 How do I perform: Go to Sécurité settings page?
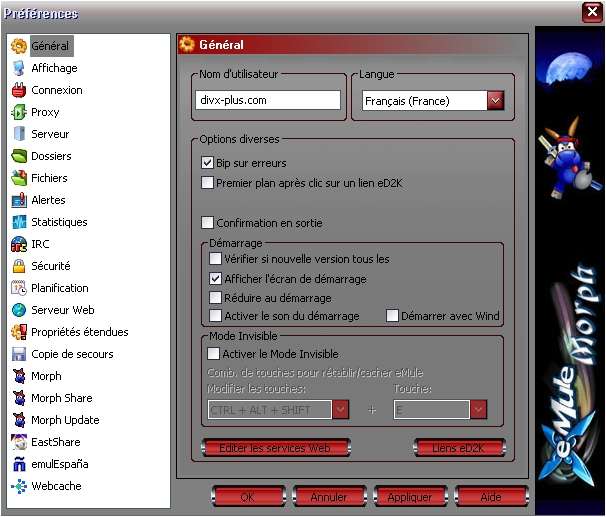[x=51, y=266]
